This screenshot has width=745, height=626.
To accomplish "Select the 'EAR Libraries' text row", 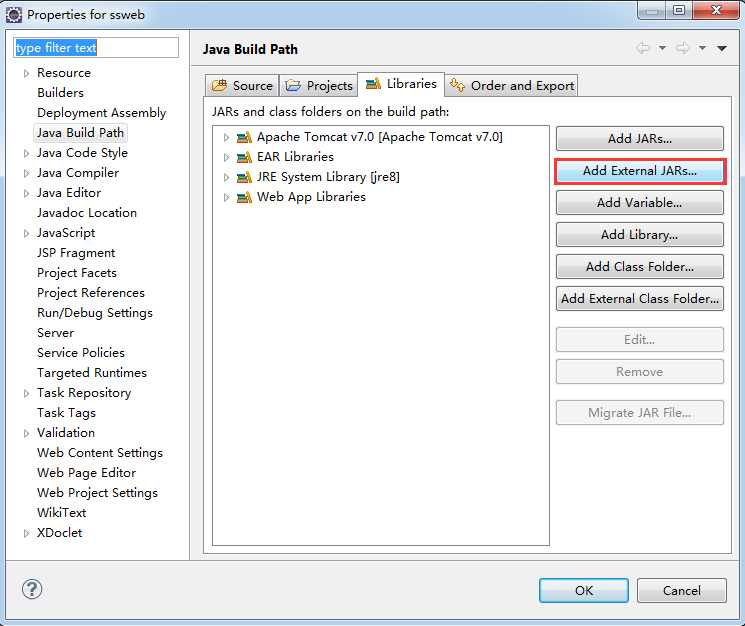I will [x=295, y=157].
